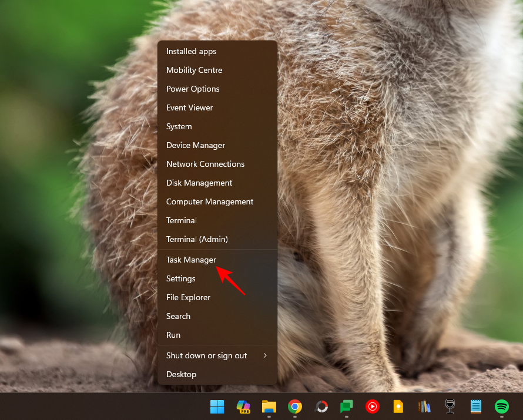Open the Notepad app from the taskbar
This screenshot has height=420, width=523.
point(475,406)
